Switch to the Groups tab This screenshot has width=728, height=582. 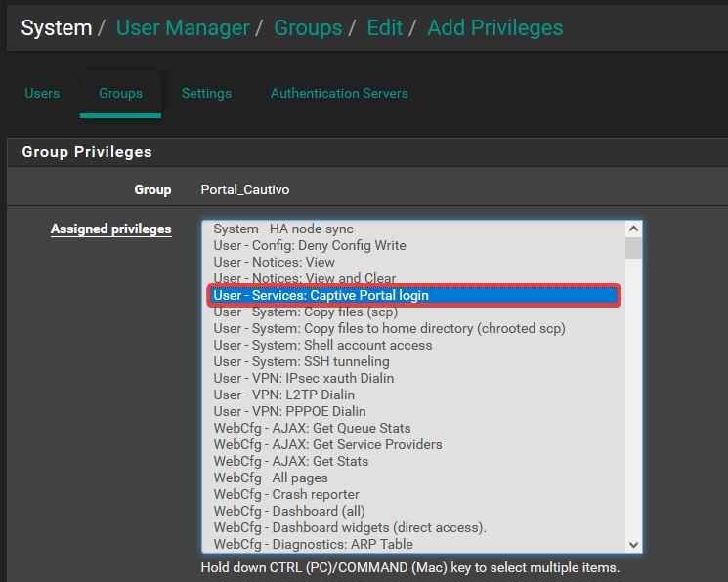coord(120,94)
